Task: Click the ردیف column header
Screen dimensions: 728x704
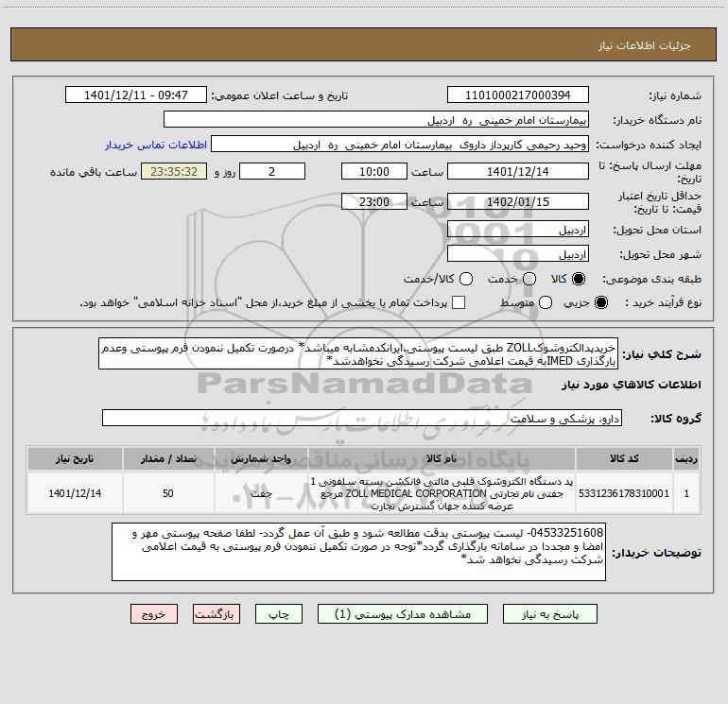Action: coord(686,458)
